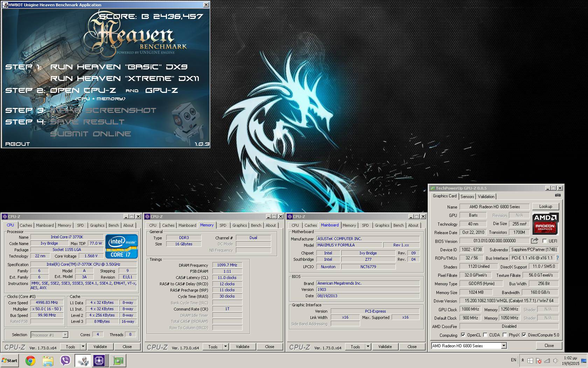Expand the Tools arrow in the CPU-Z Memory window
The width and height of the screenshot is (588, 368).
tap(225, 347)
